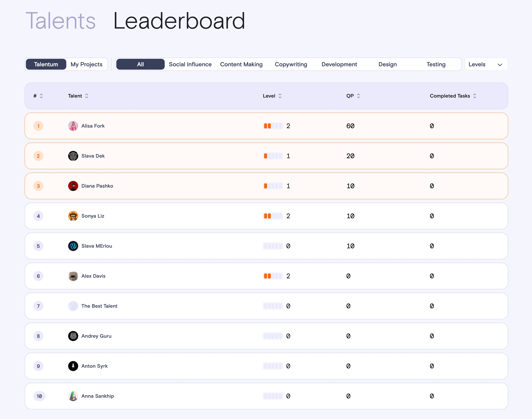
Task: Click Diana Pashko's red avatar
Action: [x=73, y=186]
